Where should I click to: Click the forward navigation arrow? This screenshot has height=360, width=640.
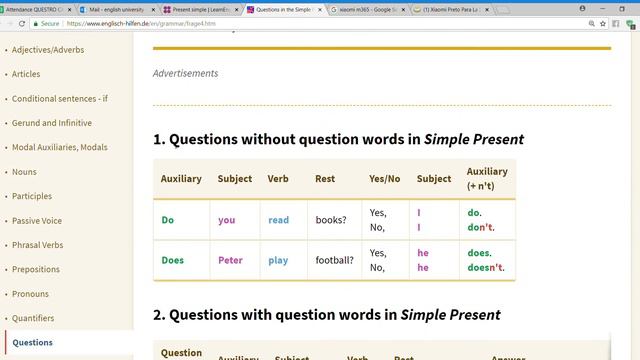(x=10, y=24)
